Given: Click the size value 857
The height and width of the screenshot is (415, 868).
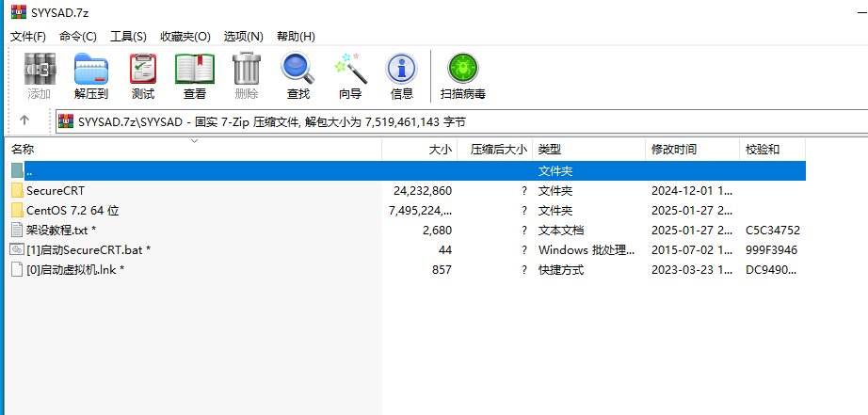Looking at the screenshot, I should [442, 270].
